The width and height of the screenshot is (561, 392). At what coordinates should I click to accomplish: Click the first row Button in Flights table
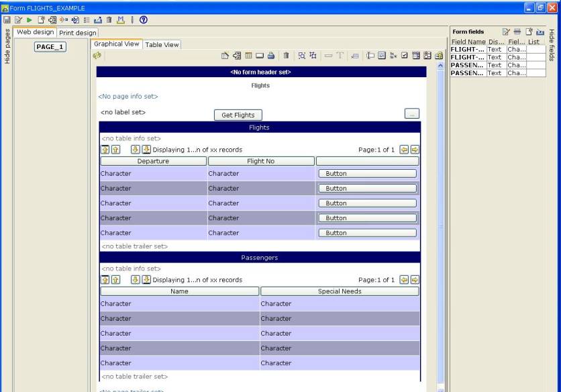point(367,174)
